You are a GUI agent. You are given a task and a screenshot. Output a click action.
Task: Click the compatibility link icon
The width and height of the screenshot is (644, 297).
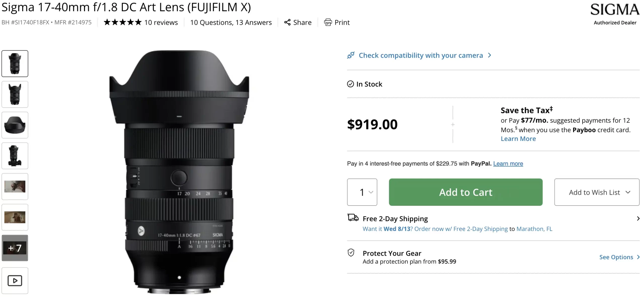click(351, 55)
